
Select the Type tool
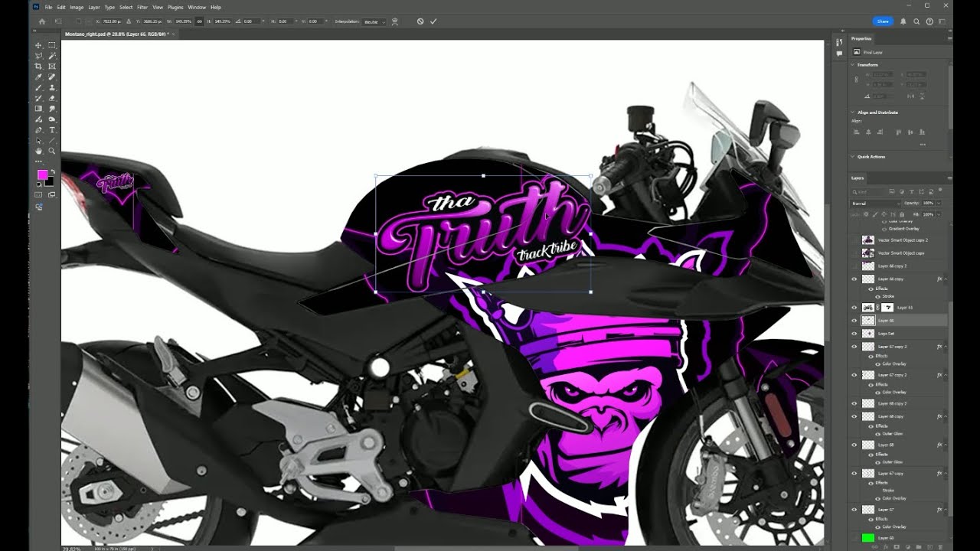52,130
